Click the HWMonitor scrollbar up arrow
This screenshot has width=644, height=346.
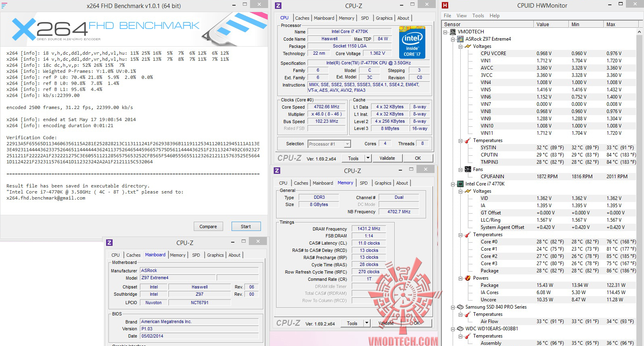(640, 32)
